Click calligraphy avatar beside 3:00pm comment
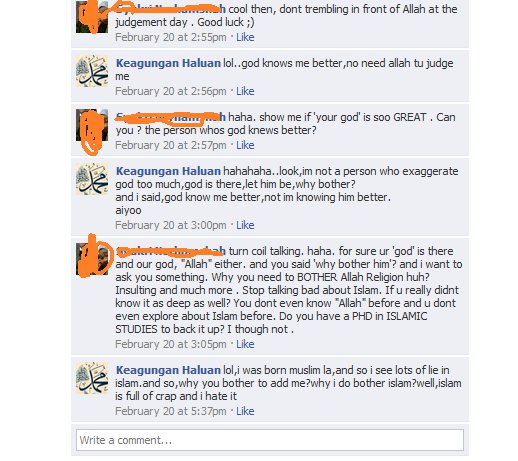The image size is (518, 461). pos(92,179)
